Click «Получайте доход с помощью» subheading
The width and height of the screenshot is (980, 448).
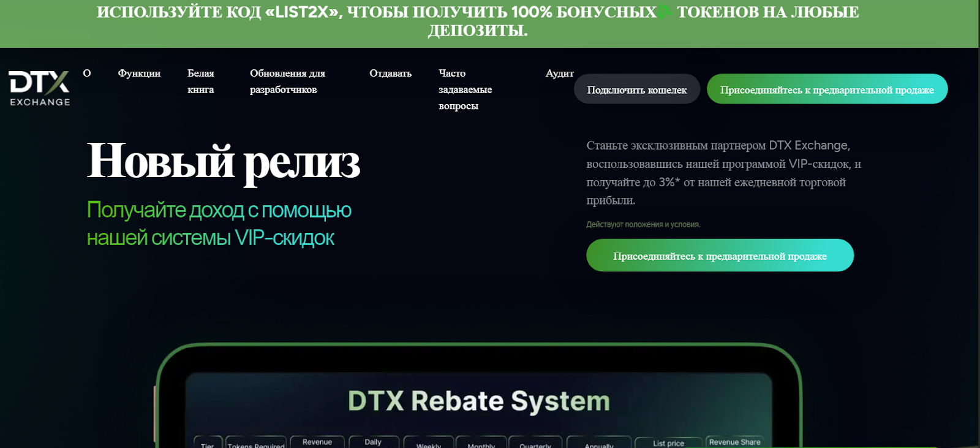tap(219, 210)
